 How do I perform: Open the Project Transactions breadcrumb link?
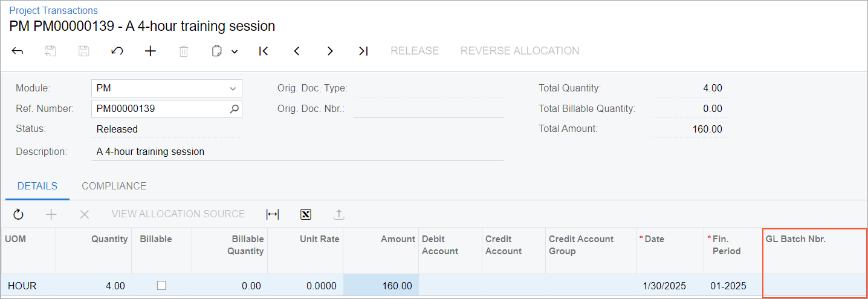53,10
